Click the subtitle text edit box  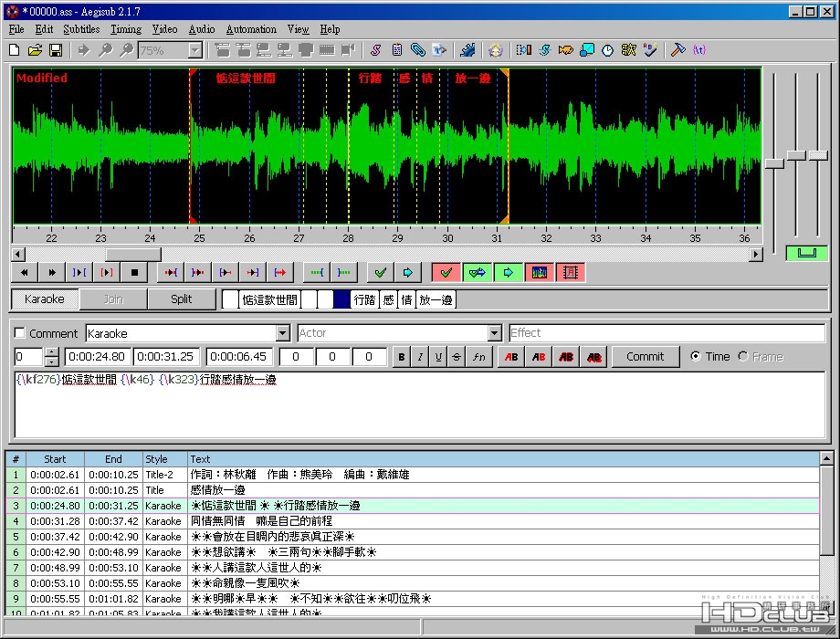click(x=420, y=405)
